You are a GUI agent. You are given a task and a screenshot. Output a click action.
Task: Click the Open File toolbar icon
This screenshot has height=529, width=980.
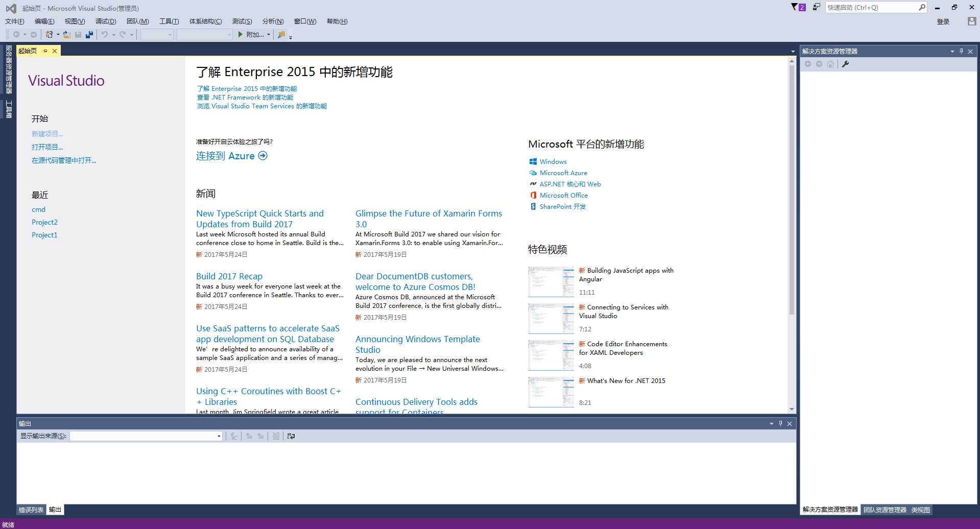[x=67, y=34]
